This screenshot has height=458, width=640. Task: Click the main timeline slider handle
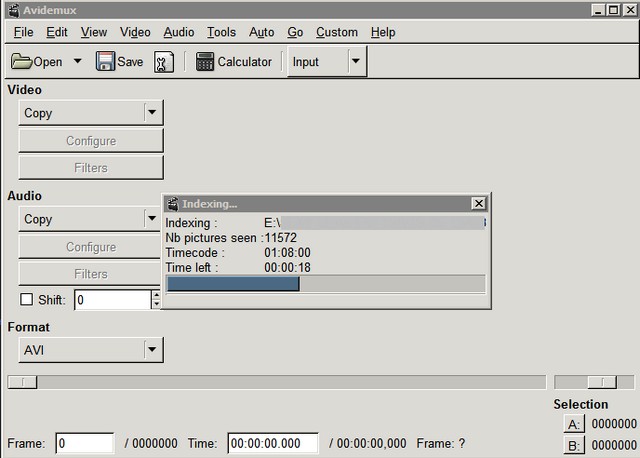pyautogui.click(x=22, y=382)
